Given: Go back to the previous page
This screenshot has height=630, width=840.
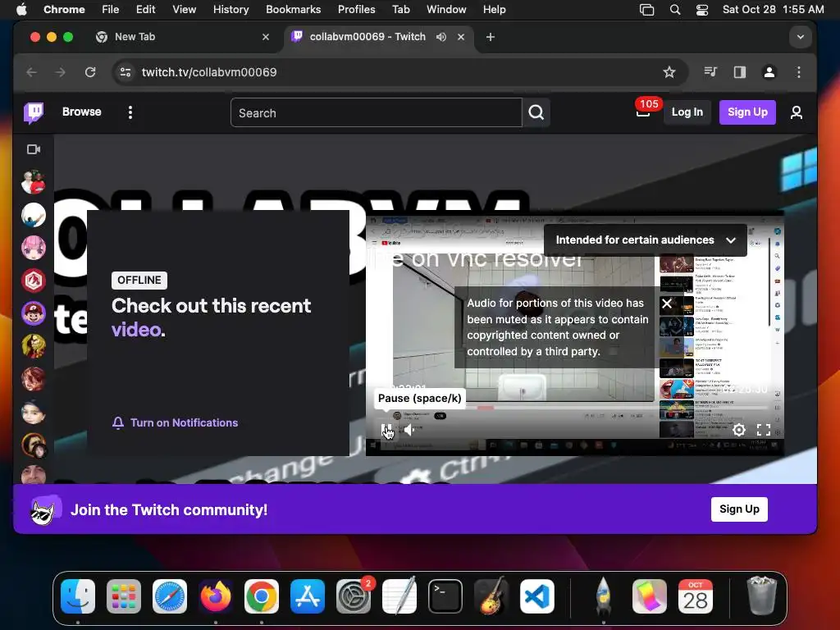Looking at the screenshot, I should pos(32,72).
